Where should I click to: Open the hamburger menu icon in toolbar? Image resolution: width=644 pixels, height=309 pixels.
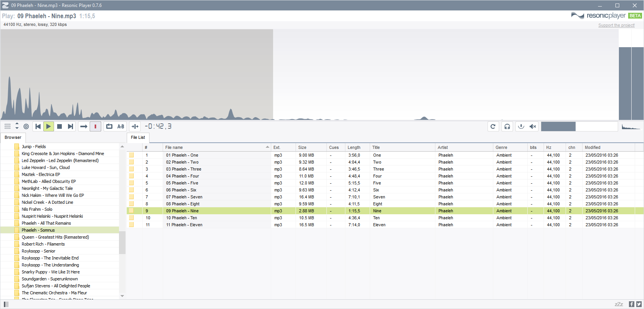[7, 126]
